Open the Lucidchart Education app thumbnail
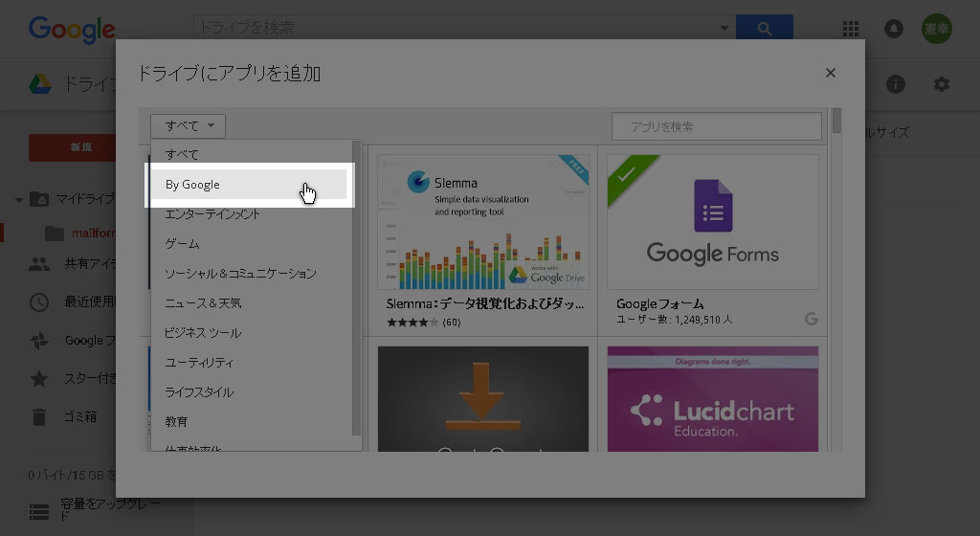Screen dimensions: 980x536 pyautogui.click(x=712, y=398)
